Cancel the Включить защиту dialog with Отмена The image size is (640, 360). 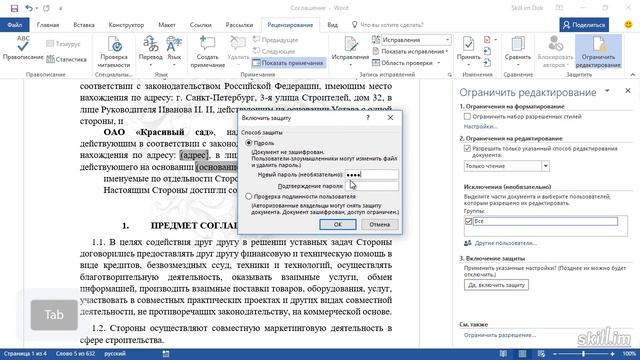(380, 224)
